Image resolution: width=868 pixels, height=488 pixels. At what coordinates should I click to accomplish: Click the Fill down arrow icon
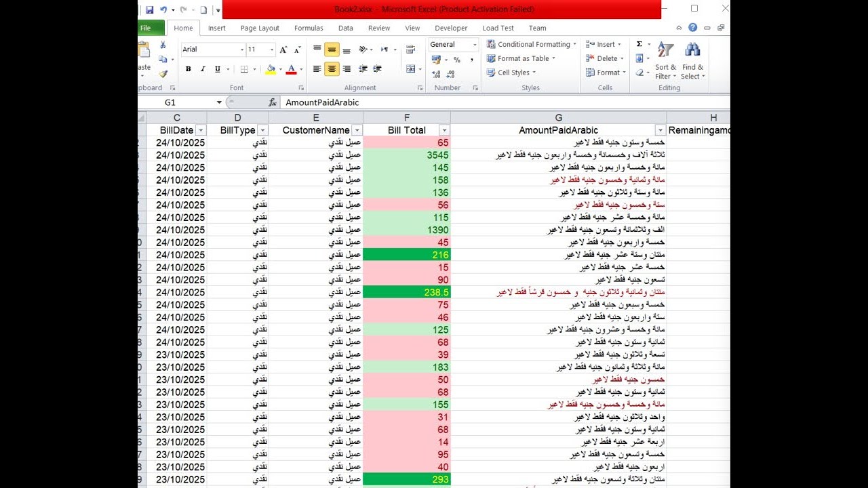tap(639, 58)
